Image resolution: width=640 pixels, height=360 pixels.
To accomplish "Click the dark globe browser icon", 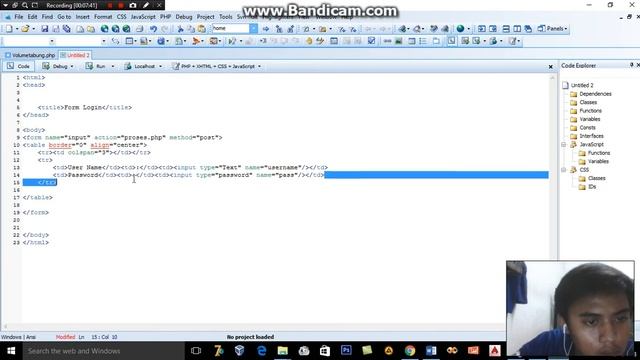I will click(x=460, y=29).
